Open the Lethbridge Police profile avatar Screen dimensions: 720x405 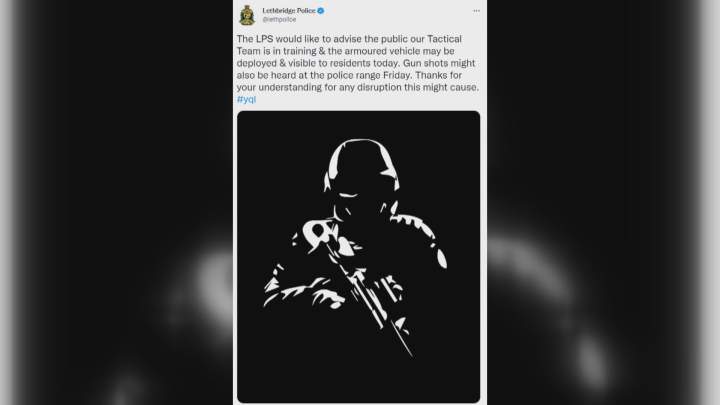coord(247,15)
